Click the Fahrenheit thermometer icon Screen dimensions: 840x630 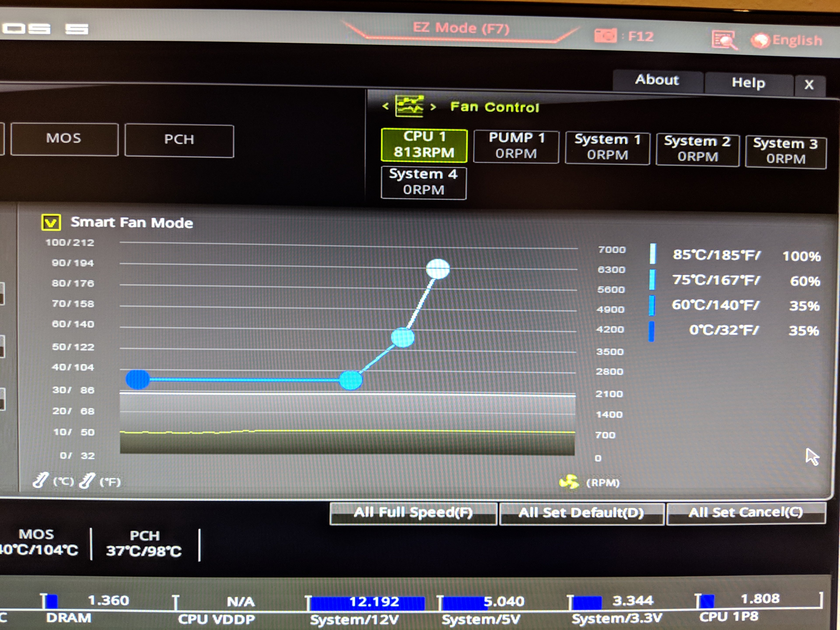[87, 481]
